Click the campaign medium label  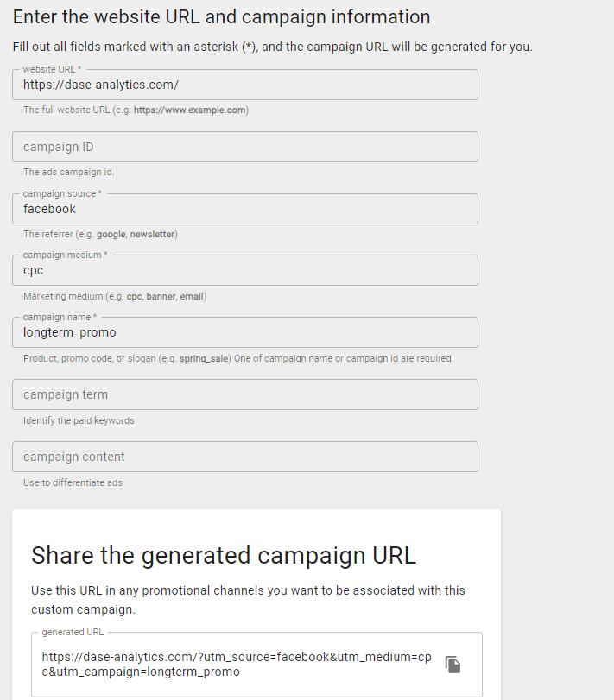(65, 255)
